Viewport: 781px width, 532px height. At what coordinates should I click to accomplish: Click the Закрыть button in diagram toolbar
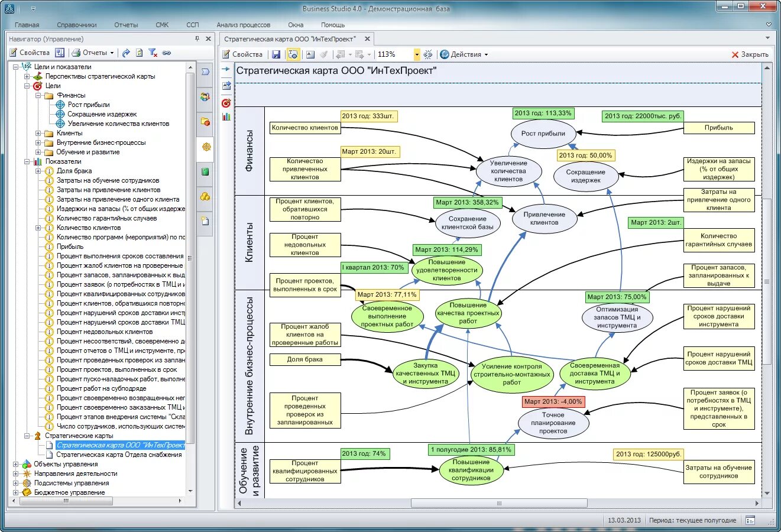coord(750,54)
